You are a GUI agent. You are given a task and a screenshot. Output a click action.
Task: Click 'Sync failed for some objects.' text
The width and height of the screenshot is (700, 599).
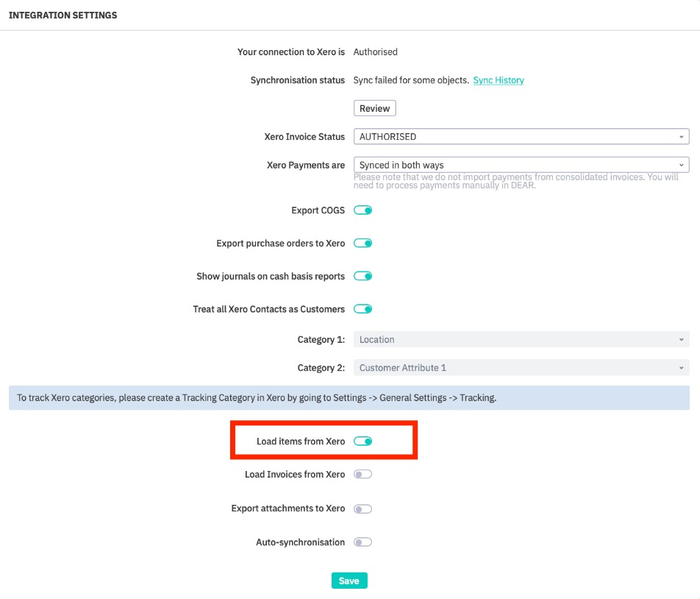tap(411, 80)
